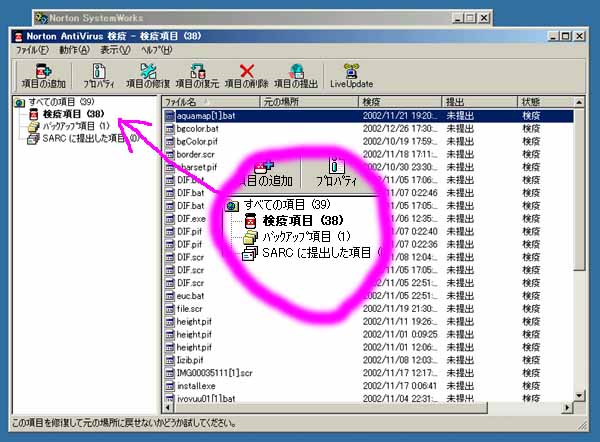Click the file icon beside aquamap[1].bat

coord(170,116)
